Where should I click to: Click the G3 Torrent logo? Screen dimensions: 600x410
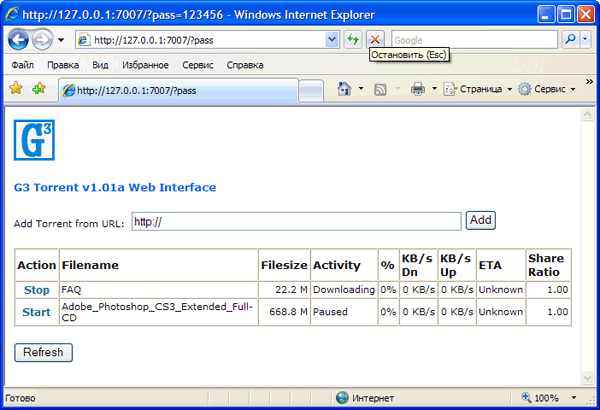(x=34, y=140)
